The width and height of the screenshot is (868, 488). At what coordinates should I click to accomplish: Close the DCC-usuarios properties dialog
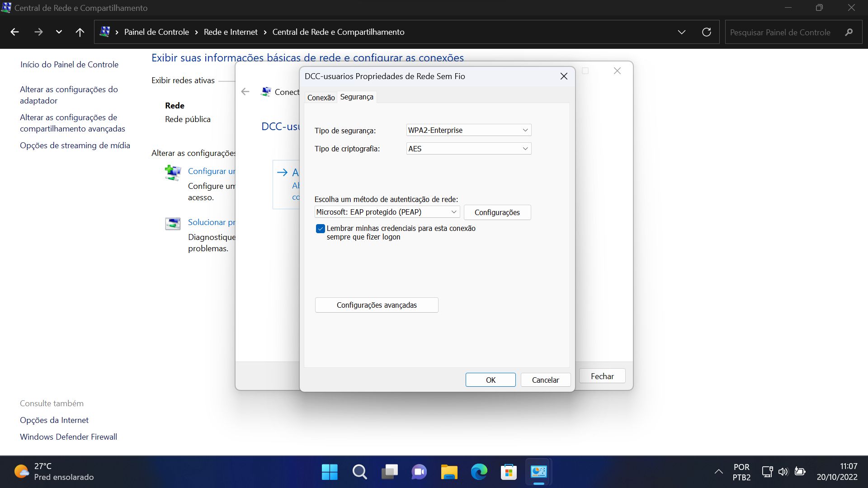[x=564, y=76]
